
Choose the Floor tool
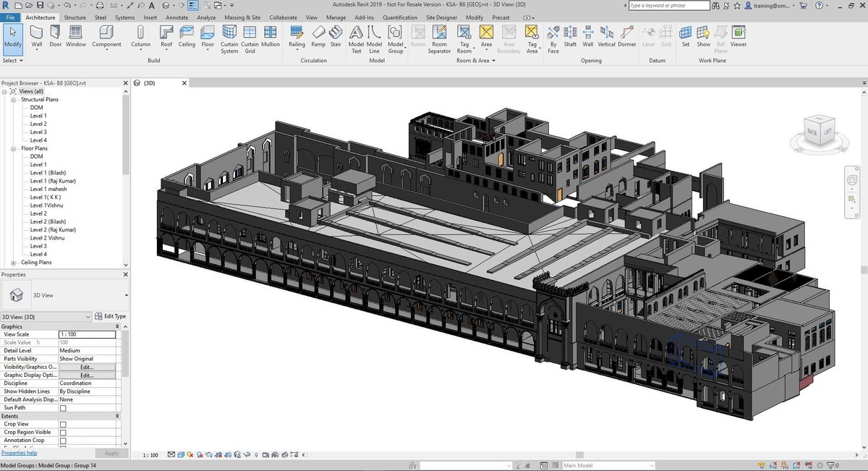[x=208, y=38]
